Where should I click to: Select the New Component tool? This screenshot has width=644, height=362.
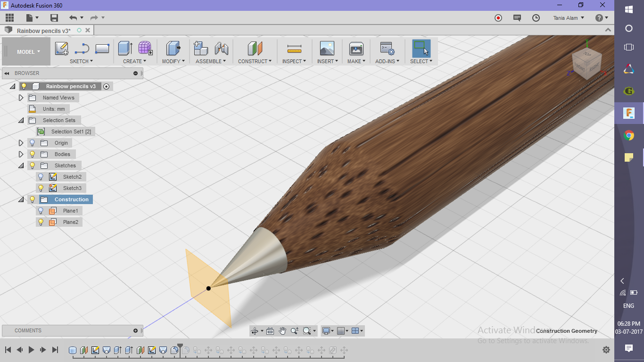pos(201,49)
